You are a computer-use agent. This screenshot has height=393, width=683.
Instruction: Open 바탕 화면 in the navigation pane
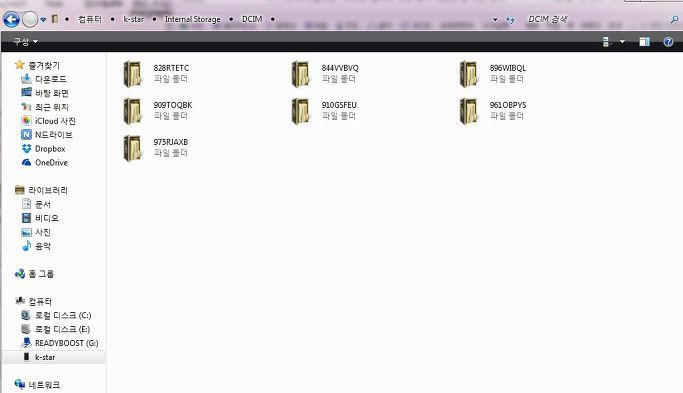point(52,93)
